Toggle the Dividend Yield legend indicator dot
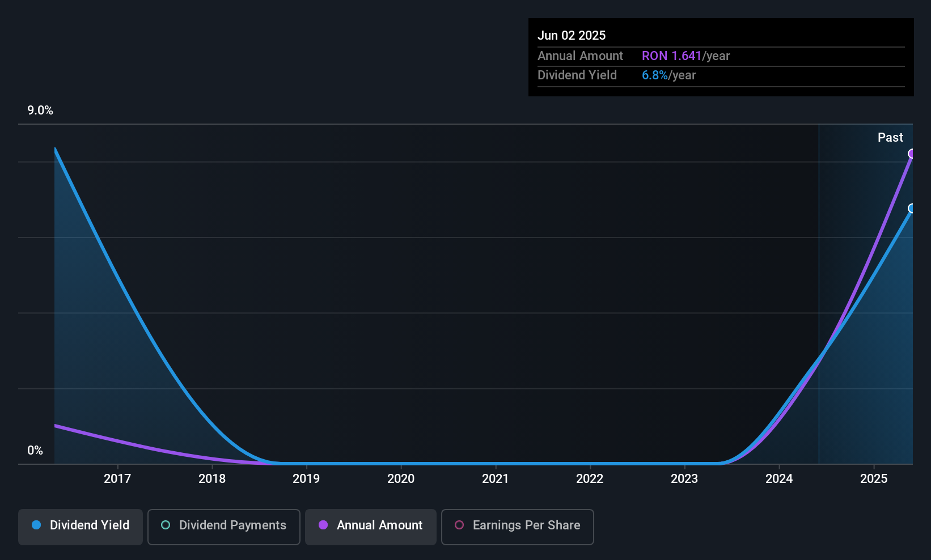This screenshot has width=931, height=560. pyautogui.click(x=36, y=525)
